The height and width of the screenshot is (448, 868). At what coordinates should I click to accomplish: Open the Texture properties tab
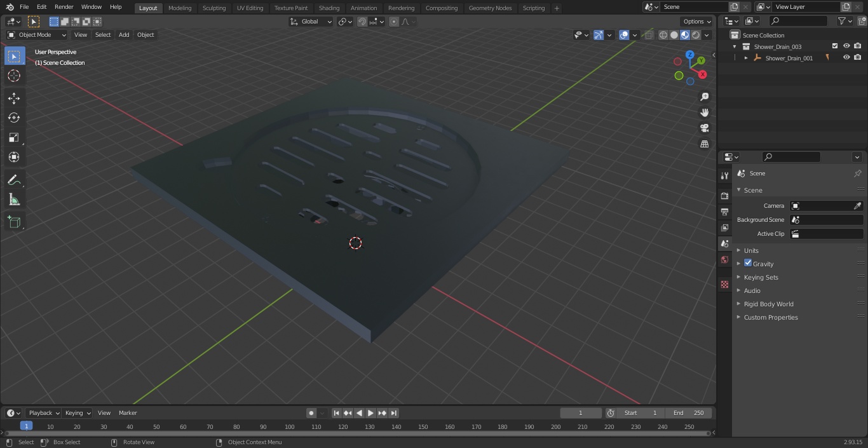point(724,285)
